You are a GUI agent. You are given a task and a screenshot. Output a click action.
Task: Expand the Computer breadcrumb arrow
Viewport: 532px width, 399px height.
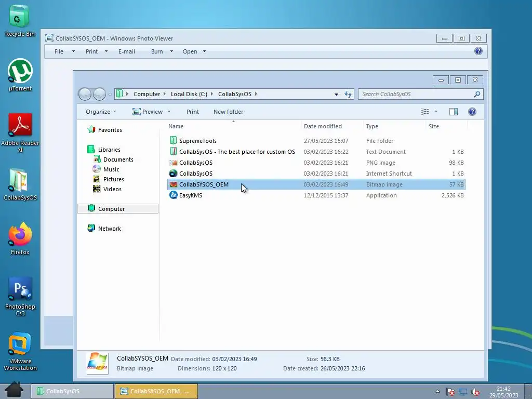point(164,94)
